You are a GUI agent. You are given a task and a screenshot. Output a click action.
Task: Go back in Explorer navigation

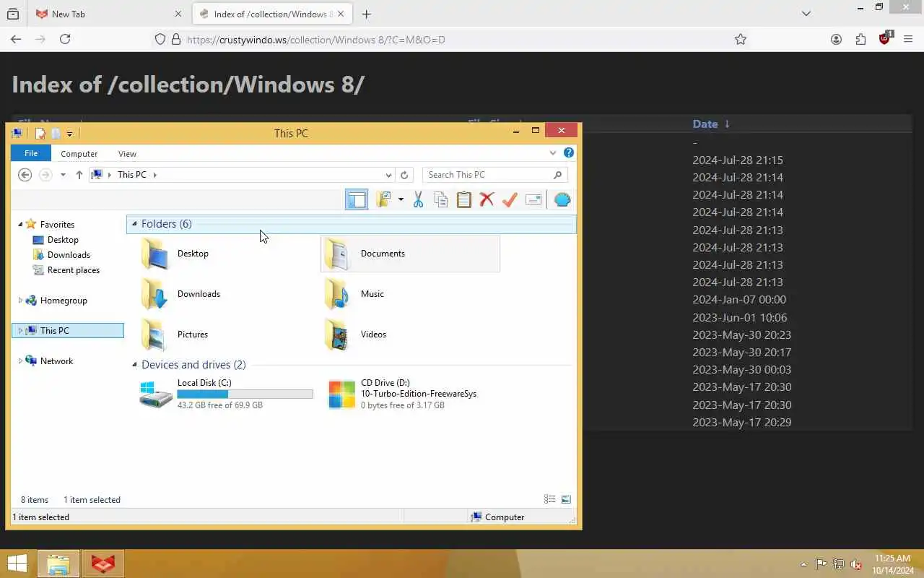tap(25, 175)
